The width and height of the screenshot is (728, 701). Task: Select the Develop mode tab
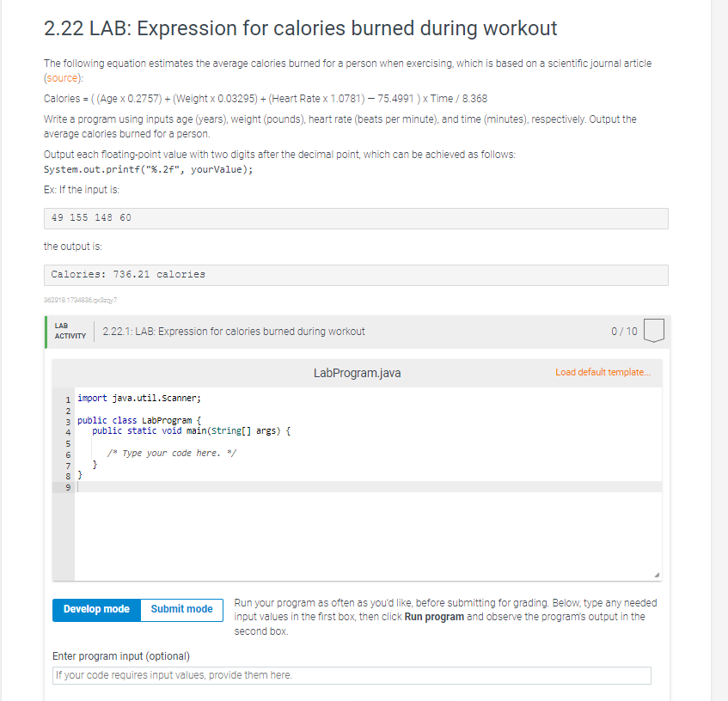click(95, 609)
